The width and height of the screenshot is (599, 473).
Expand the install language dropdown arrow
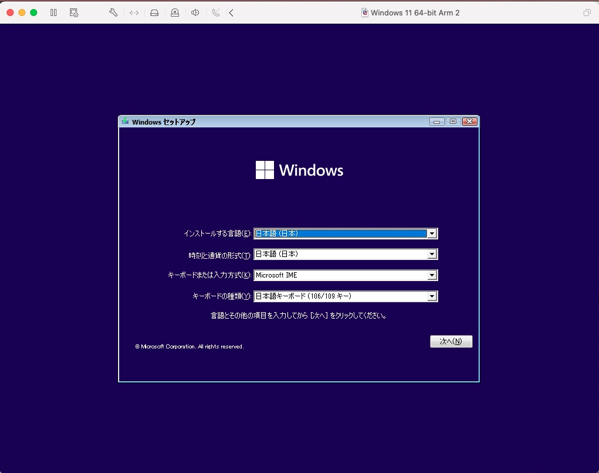click(432, 233)
